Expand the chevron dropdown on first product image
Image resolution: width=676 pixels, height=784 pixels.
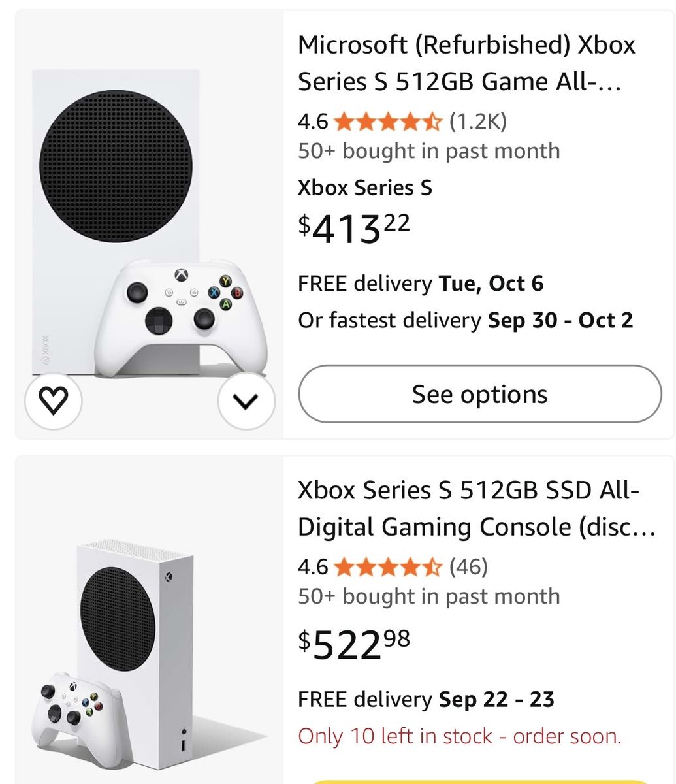point(246,401)
